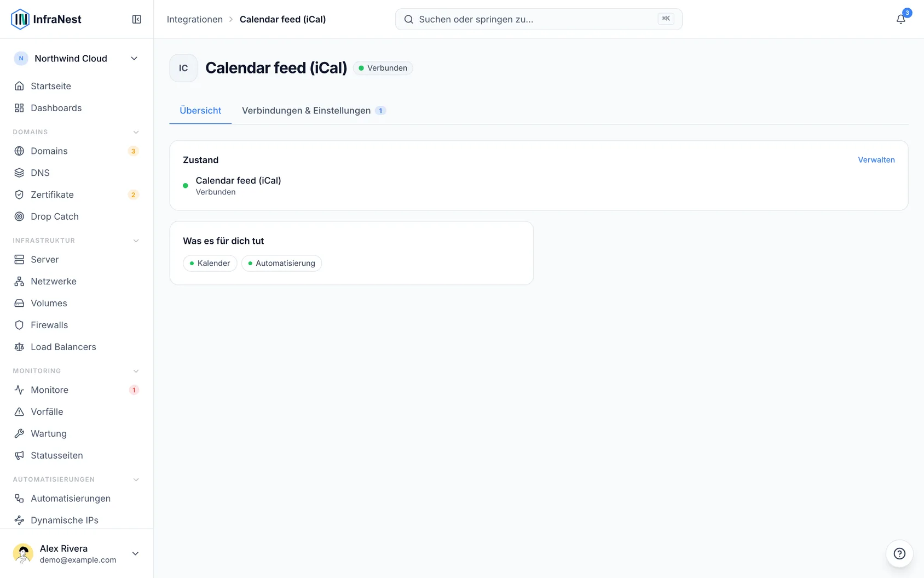Click the Drop Catch target icon

click(x=19, y=216)
